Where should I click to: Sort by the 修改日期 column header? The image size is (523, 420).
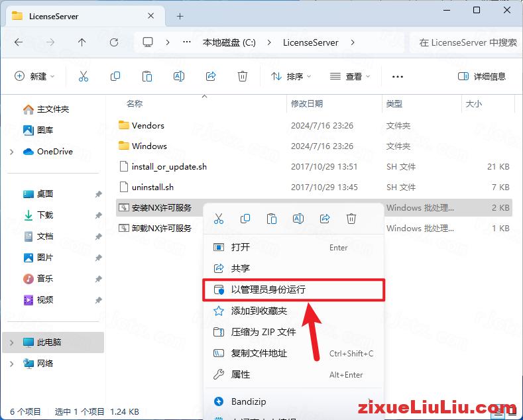coord(307,103)
